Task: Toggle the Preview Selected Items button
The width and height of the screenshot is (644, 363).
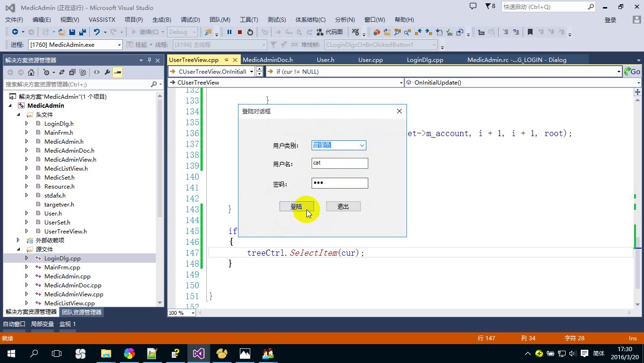Action: [x=118, y=72]
